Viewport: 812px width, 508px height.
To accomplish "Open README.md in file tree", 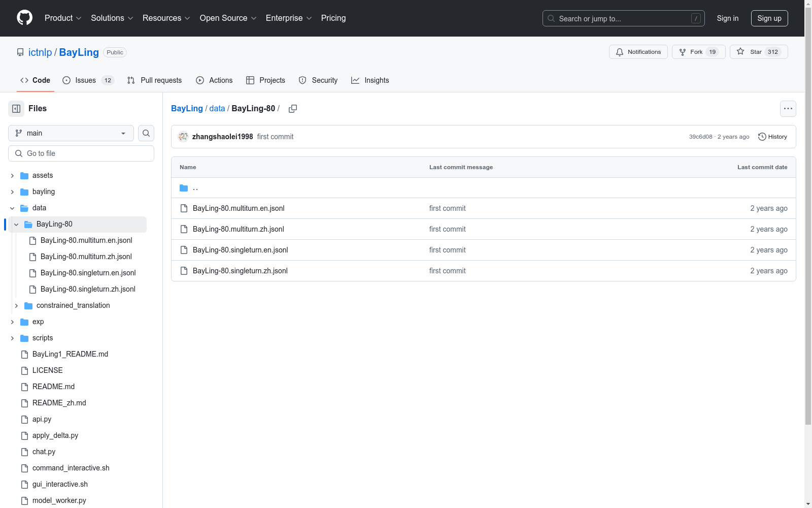I will coord(53,387).
